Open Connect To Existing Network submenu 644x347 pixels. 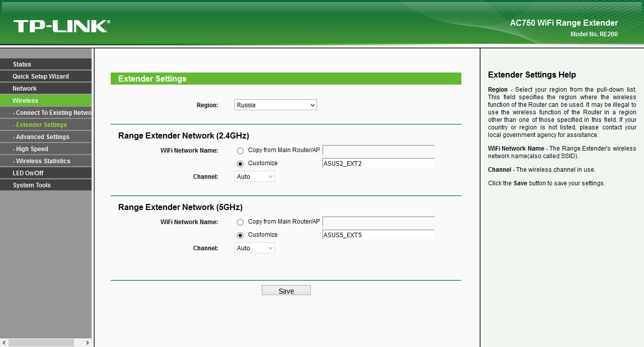pos(46,113)
